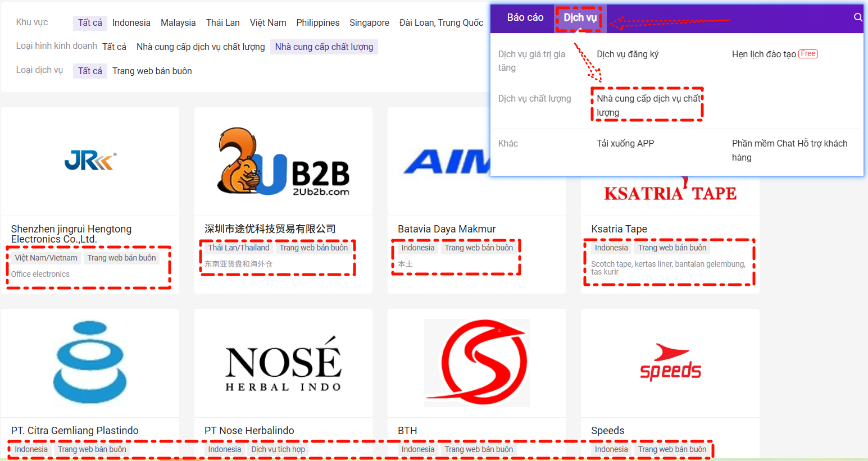The height and width of the screenshot is (461, 868).
Task: Click Dịch vụ đăng ký menu entry
Action: [627, 54]
